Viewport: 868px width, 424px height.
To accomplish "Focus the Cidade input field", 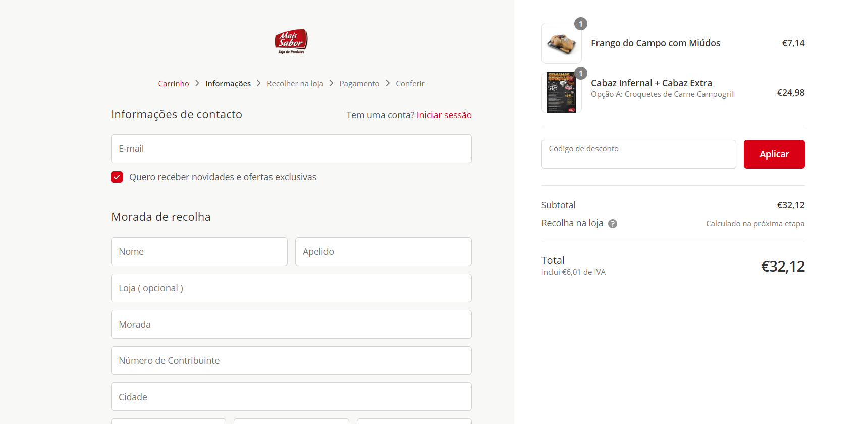I will pyautogui.click(x=291, y=397).
